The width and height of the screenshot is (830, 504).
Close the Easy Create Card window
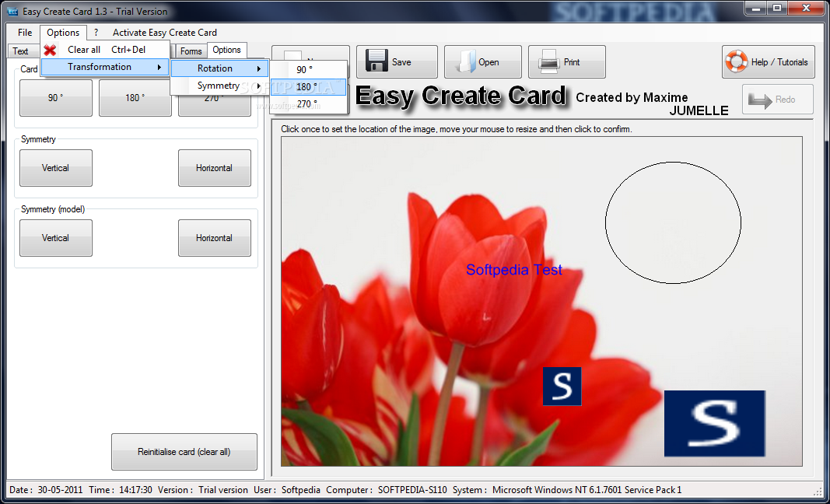tap(807, 8)
